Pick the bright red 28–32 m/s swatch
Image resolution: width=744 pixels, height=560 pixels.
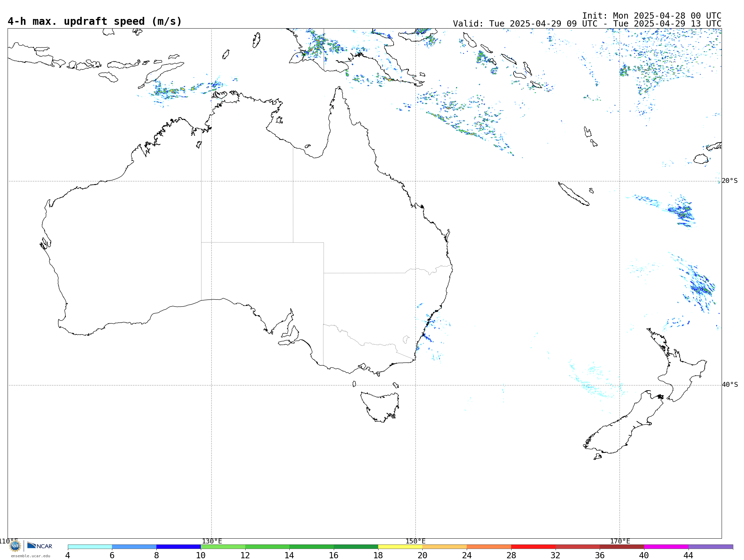533,547
